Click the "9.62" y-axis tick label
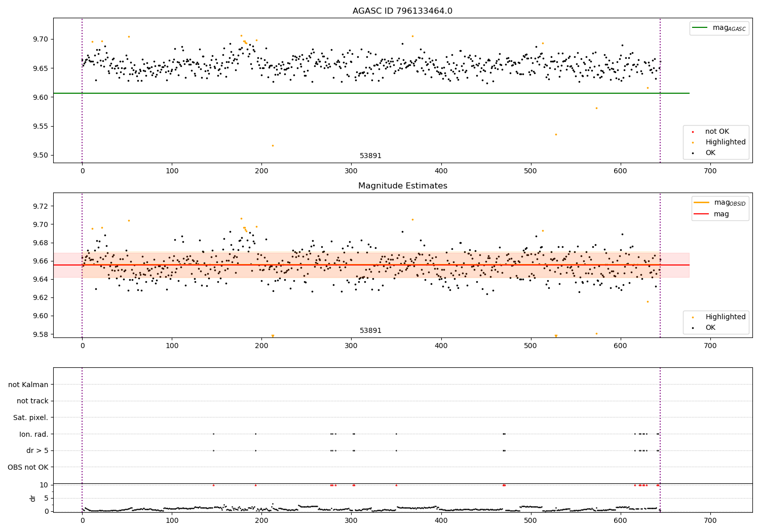 point(40,297)
